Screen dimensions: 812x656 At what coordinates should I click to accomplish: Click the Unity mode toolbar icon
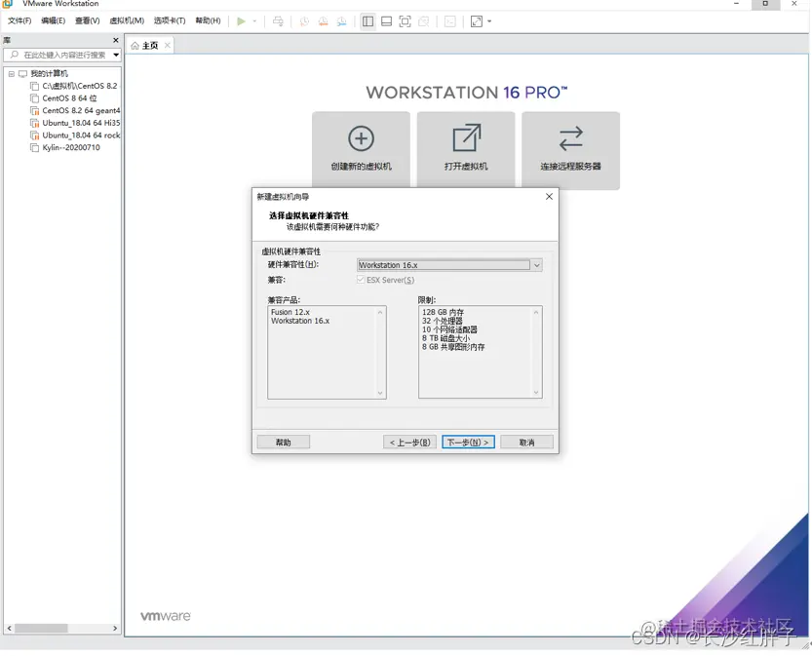point(424,21)
